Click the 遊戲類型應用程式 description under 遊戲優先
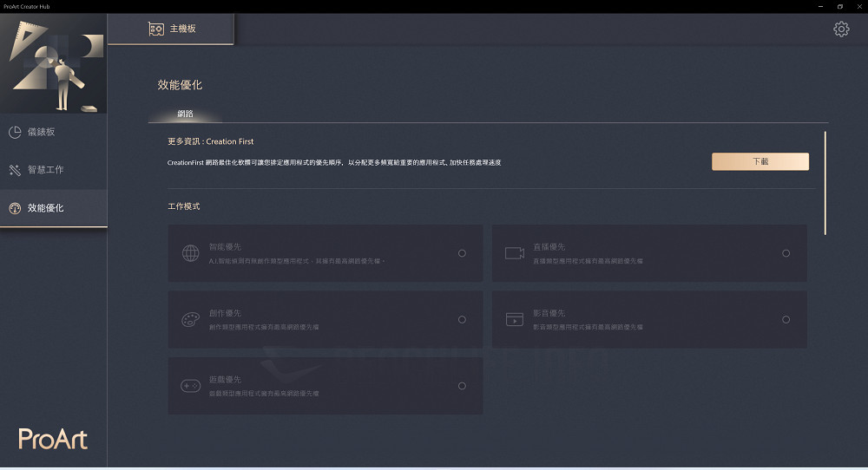Image resolution: width=868 pixels, height=470 pixels. point(264,394)
